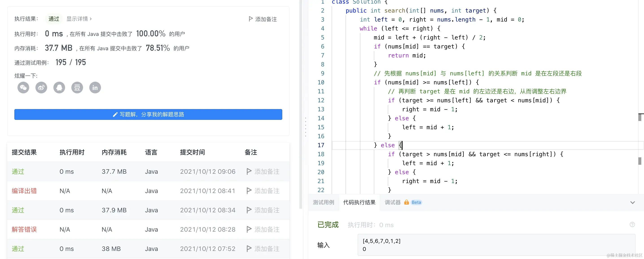Click the flag icon beside top 添加备注
The image size is (644, 259).
coord(250,19)
